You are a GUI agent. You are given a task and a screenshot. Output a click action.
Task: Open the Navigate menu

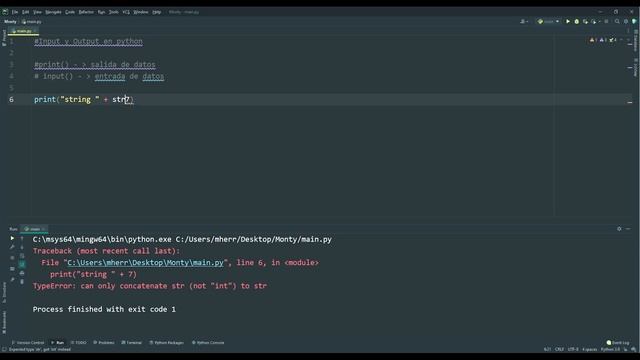53,12
